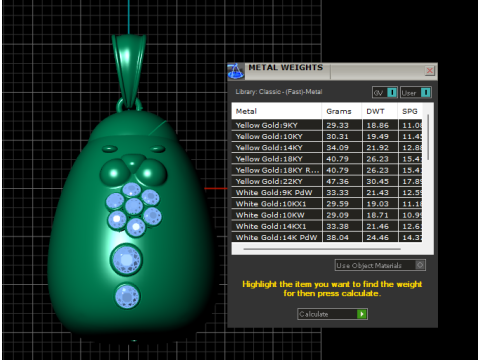Toggle the User library switch
This screenshot has height=360, width=480.
pos(416,92)
